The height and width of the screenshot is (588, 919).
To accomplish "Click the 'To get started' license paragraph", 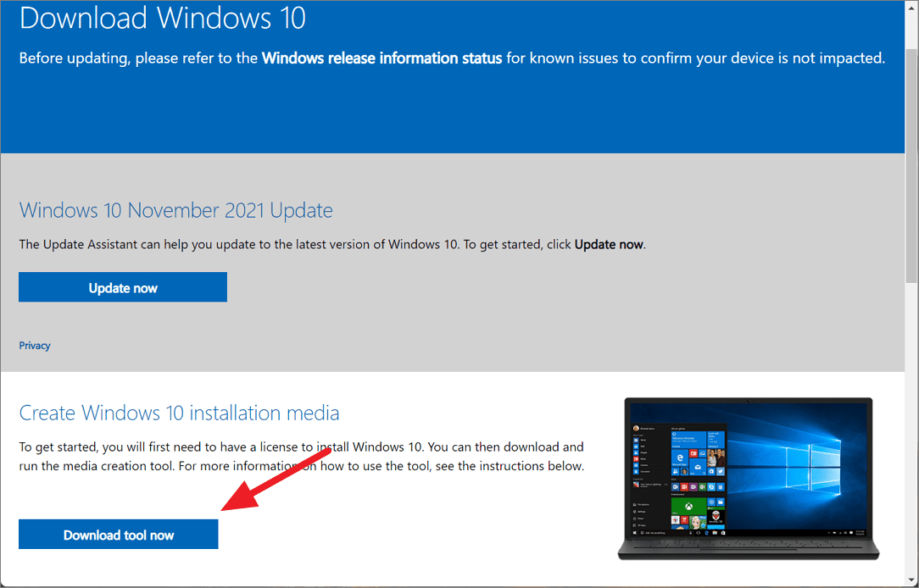I will click(301, 456).
